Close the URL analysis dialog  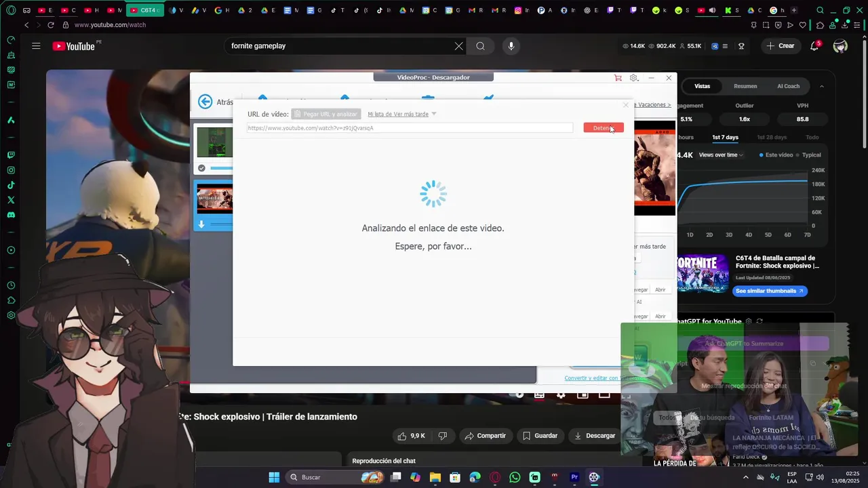pyautogui.click(x=626, y=105)
